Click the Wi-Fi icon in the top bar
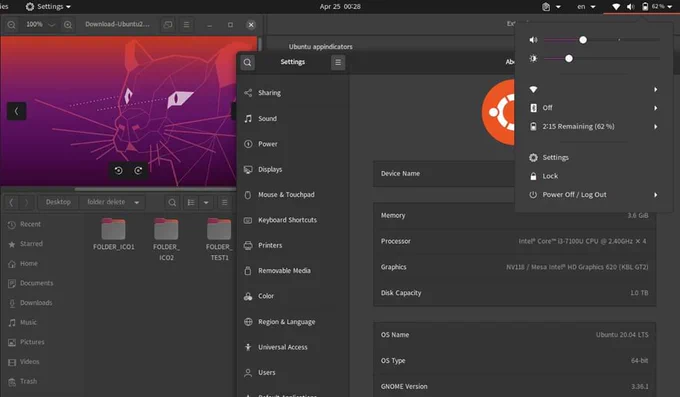Viewport: 680px width, 397px height. tap(616, 7)
